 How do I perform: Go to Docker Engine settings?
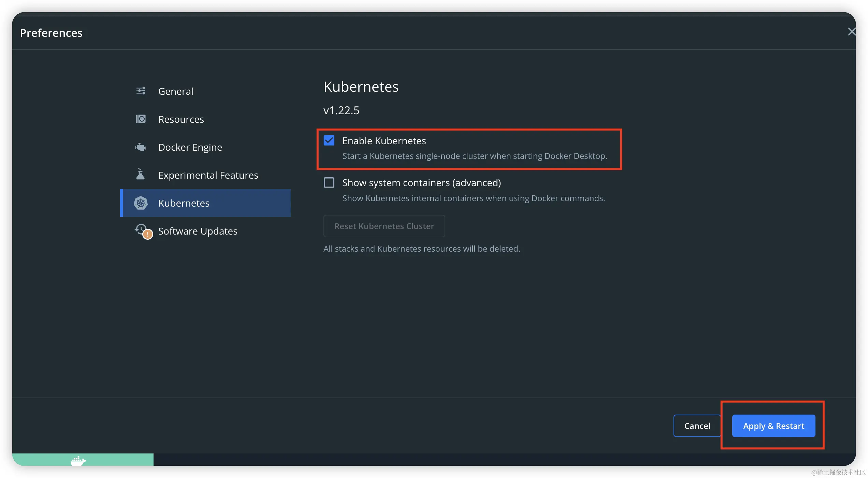190,147
